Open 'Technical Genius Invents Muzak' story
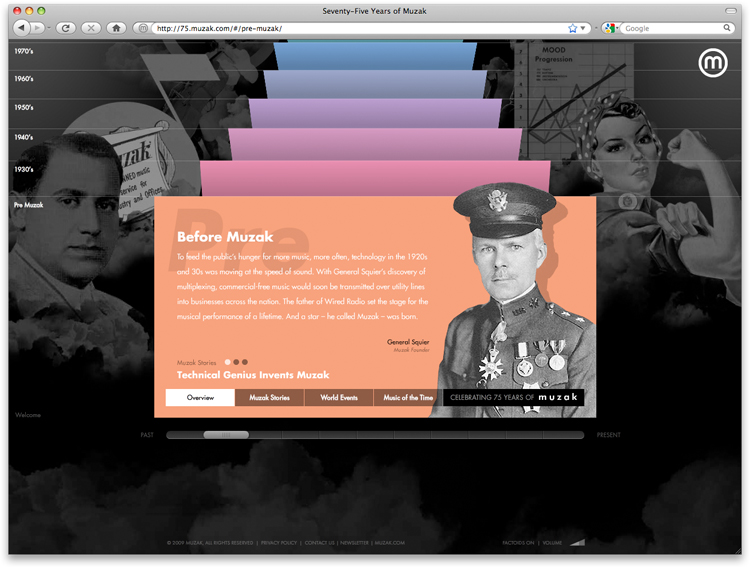 253,375
